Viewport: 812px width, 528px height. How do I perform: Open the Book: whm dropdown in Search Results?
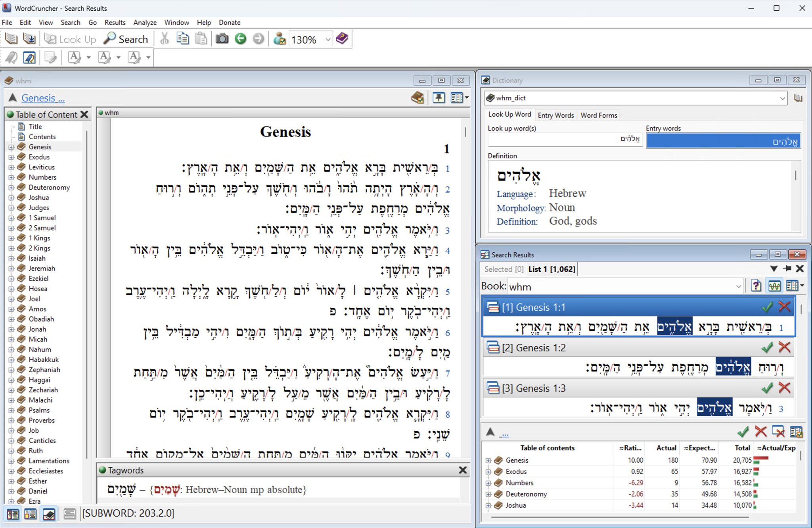(x=738, y=286)
